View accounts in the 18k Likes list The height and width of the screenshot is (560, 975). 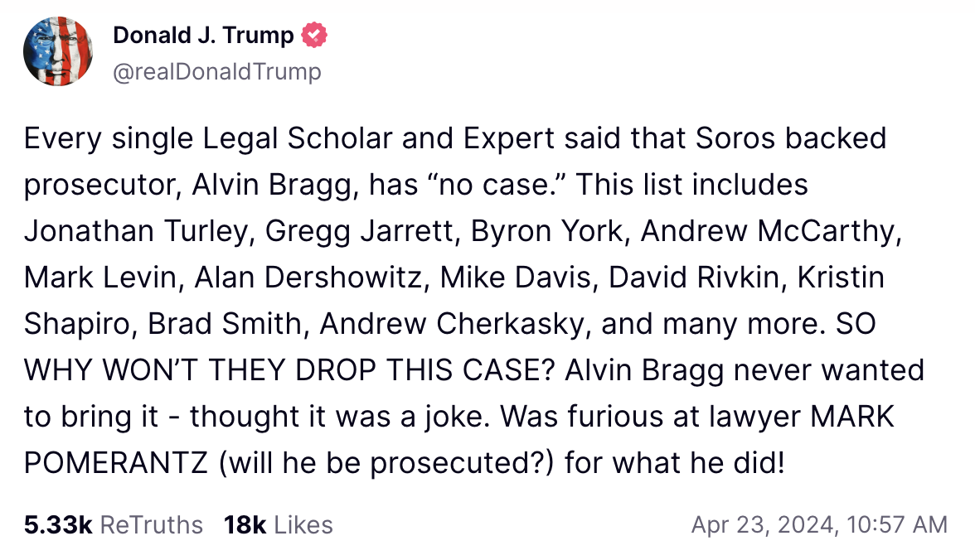pos(277,524)
